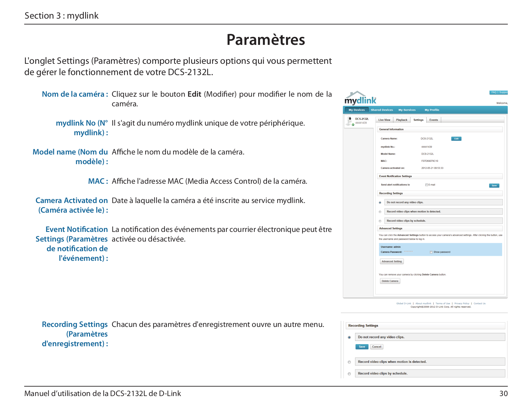Open the Global D-Link footer link
The width and height of the screenshot is (532, 411).
point(404,304)
